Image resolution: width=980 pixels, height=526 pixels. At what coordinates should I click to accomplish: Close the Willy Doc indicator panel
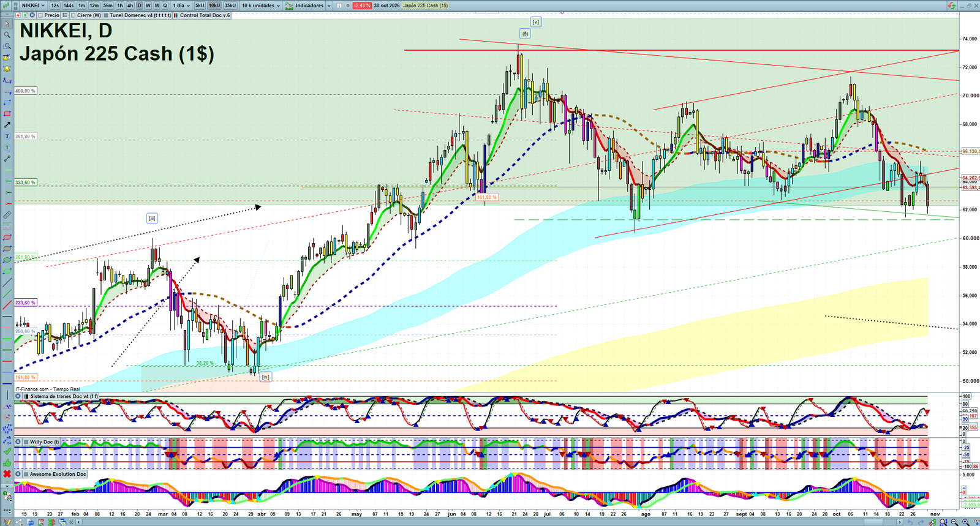coord(18,441)
